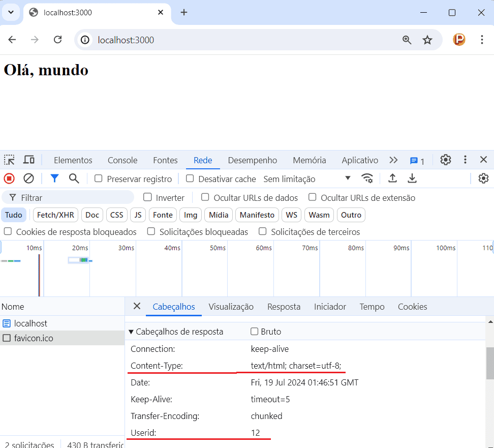Enable Preservar registro checkbox
This screenshot has height=448, width=494.
[99, 178]
